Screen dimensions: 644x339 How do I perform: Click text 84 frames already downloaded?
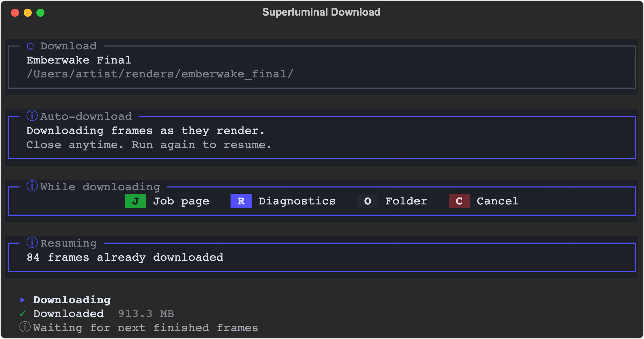125,258
